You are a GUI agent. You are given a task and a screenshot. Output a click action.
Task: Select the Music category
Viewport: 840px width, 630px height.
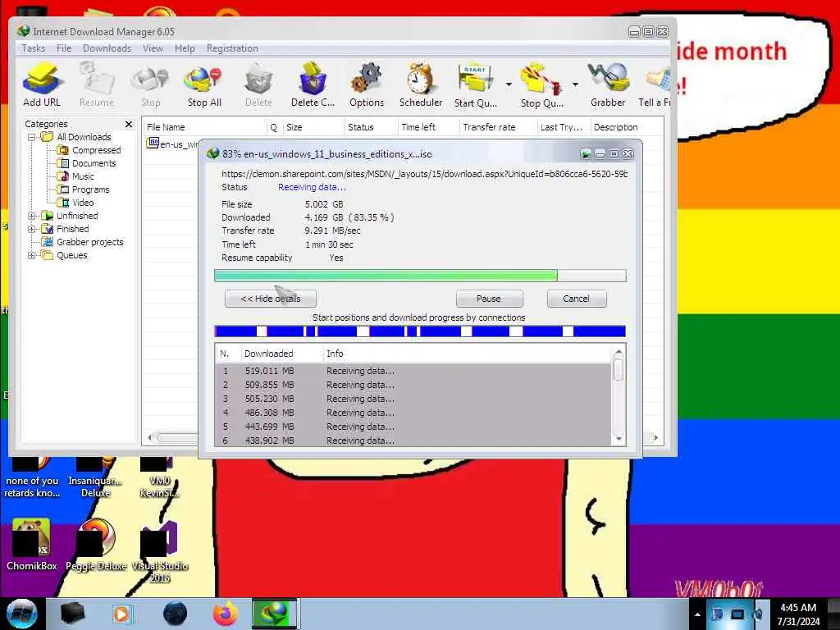click(83, 176)
